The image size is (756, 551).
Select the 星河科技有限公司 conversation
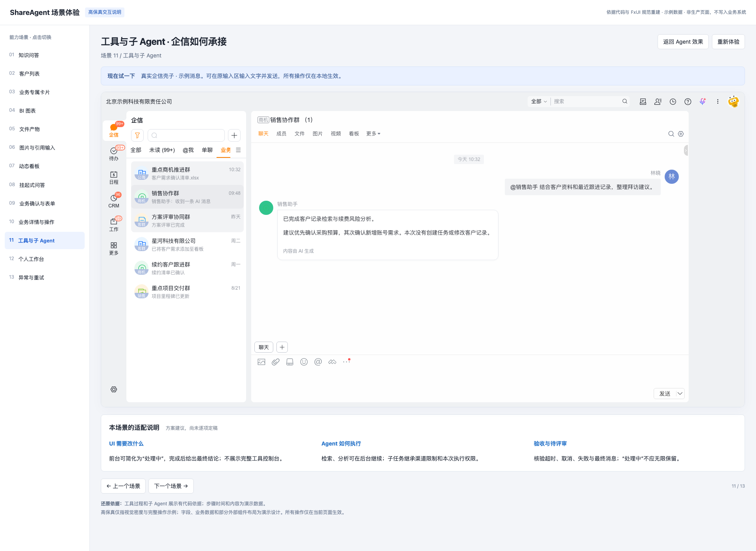pyautogui.click(x=187, y=244)
